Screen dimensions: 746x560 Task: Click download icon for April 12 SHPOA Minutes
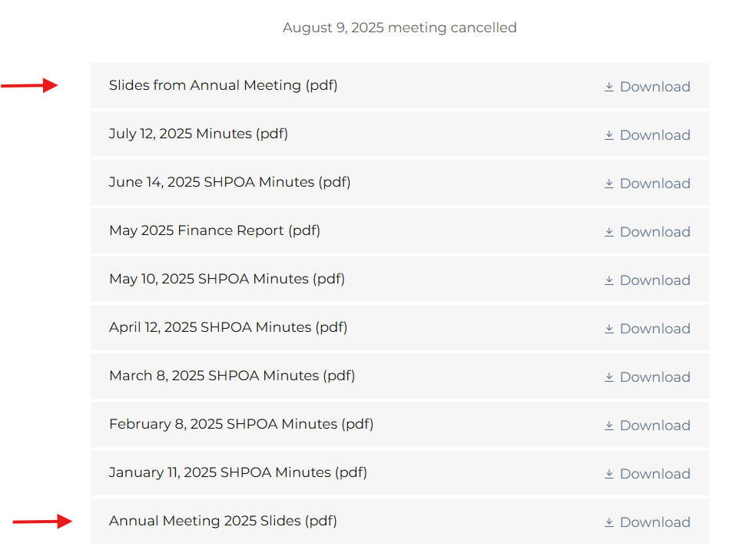point(609,329)
